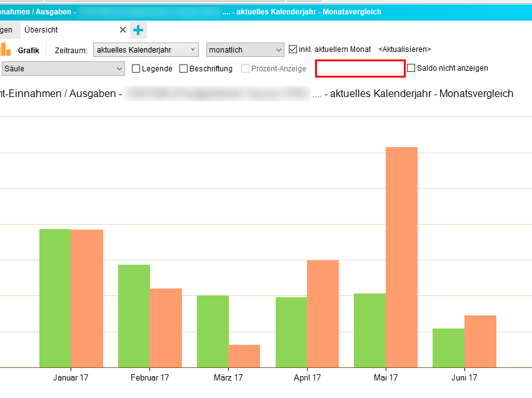The image size is (532, 398).
Task: Click the orange Januar 17 bar
Action: coord(87,298)
